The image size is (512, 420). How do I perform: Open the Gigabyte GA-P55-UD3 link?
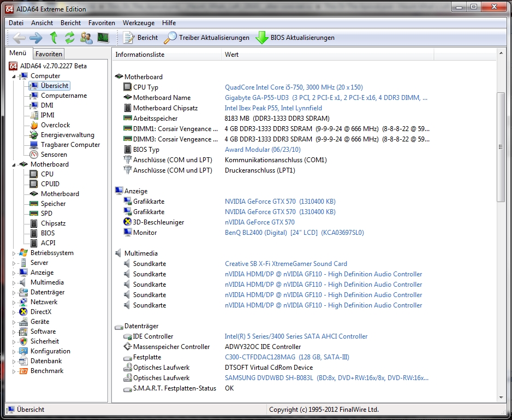[326, 97]
